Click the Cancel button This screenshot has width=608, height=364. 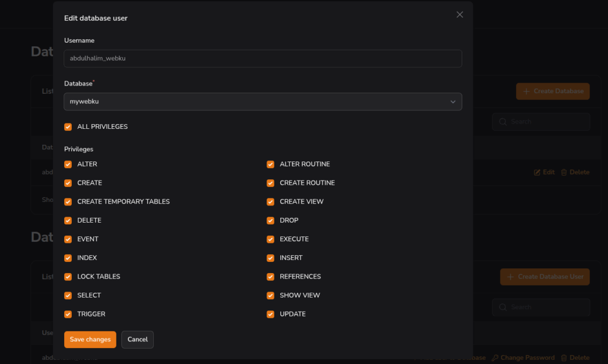(137, 340)
